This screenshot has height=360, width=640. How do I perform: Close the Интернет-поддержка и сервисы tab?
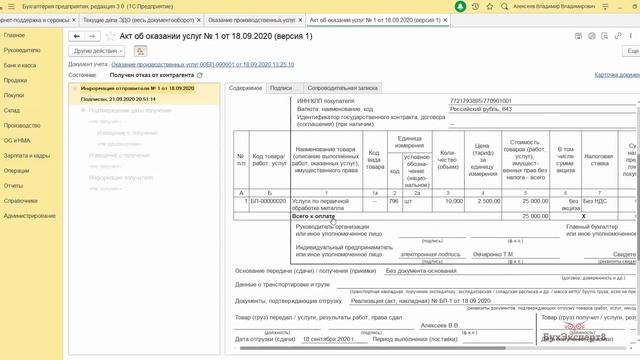click(x=74, y=20)
